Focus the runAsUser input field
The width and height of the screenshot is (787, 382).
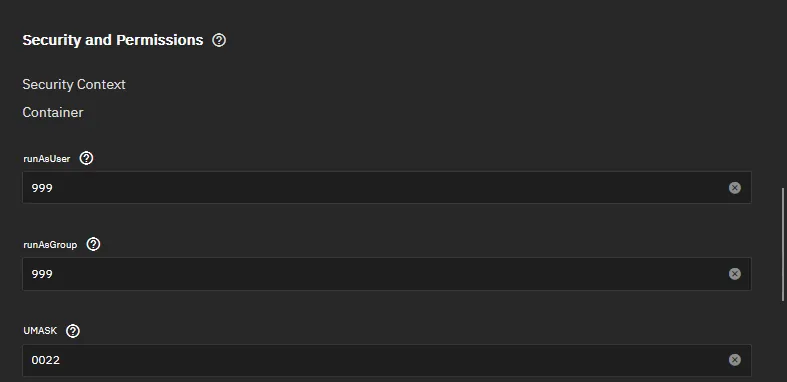(x=386, y=188)
